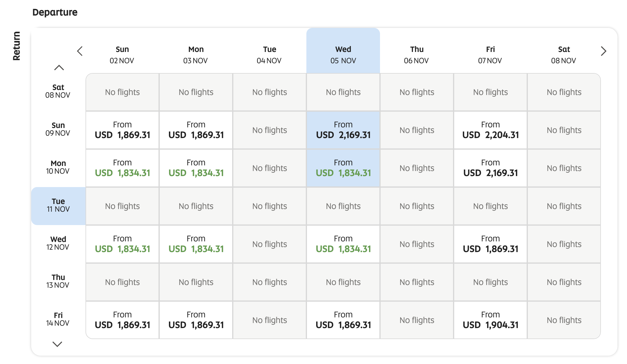Screen dimensions: 627x364
Task: Select Tue 04 NOV departure column header
Action: coord(269,55)
